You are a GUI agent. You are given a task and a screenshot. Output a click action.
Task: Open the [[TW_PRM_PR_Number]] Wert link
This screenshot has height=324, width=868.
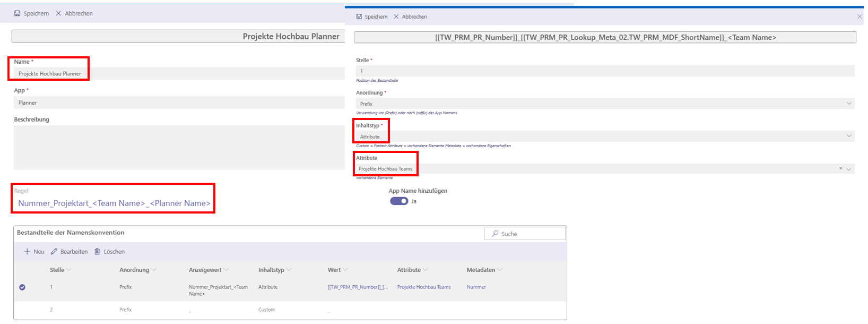[x=358, y=287]
